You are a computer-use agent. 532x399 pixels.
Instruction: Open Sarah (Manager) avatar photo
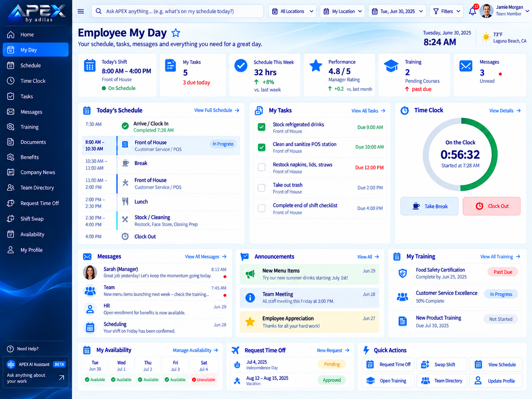tap(90, 273)
